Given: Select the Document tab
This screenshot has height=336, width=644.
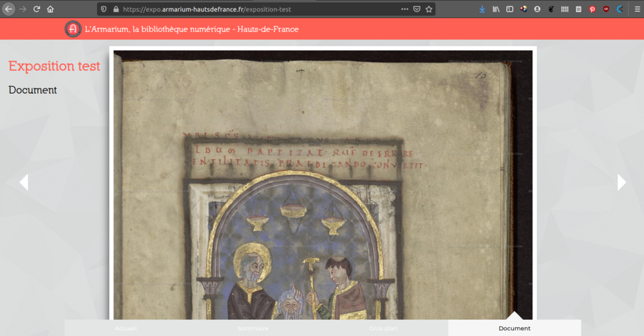Looking at the screenshot, I should pos(514,328).
